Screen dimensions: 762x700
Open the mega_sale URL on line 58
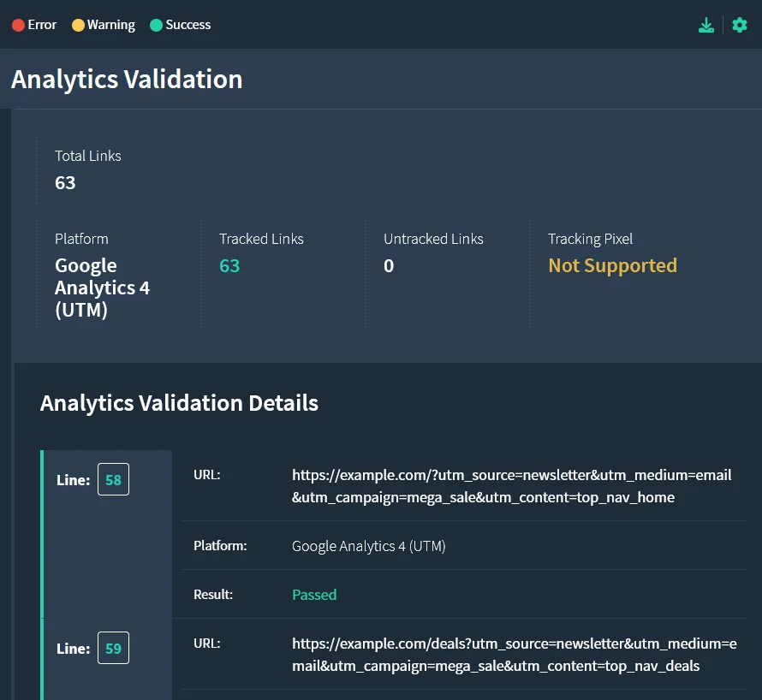pyautogui.click(x=511, y=485)
